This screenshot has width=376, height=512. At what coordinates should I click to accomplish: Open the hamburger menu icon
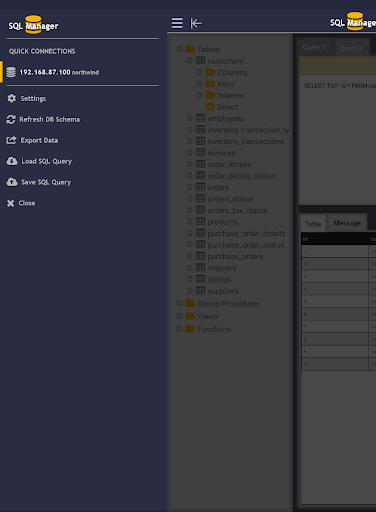pos(177,23)
